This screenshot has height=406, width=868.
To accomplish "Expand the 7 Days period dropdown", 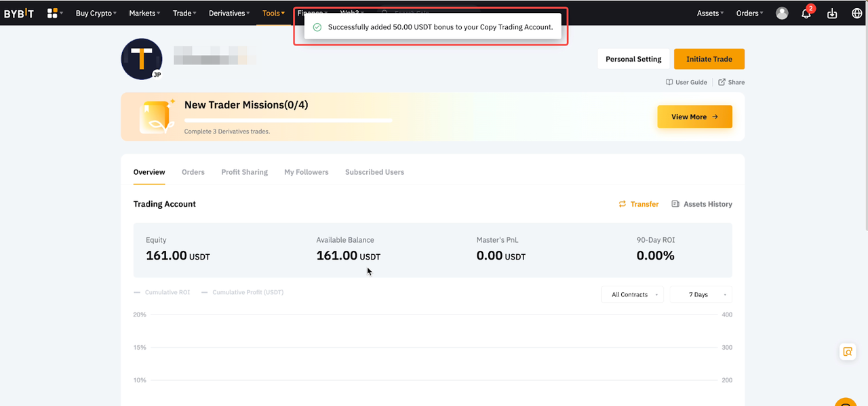I will [701, 294].
